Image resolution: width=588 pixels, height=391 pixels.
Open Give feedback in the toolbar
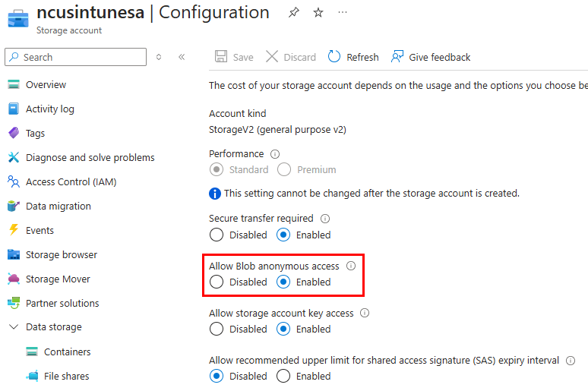point(430,57)
